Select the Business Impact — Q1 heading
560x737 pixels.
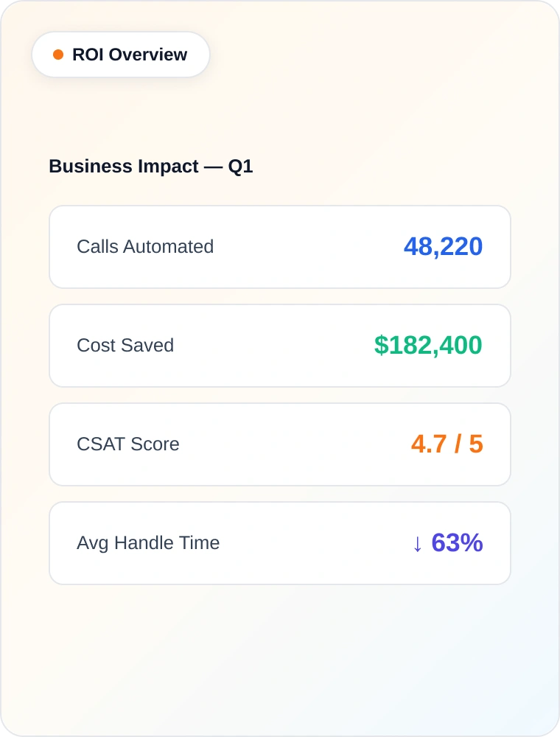[150, 167]
